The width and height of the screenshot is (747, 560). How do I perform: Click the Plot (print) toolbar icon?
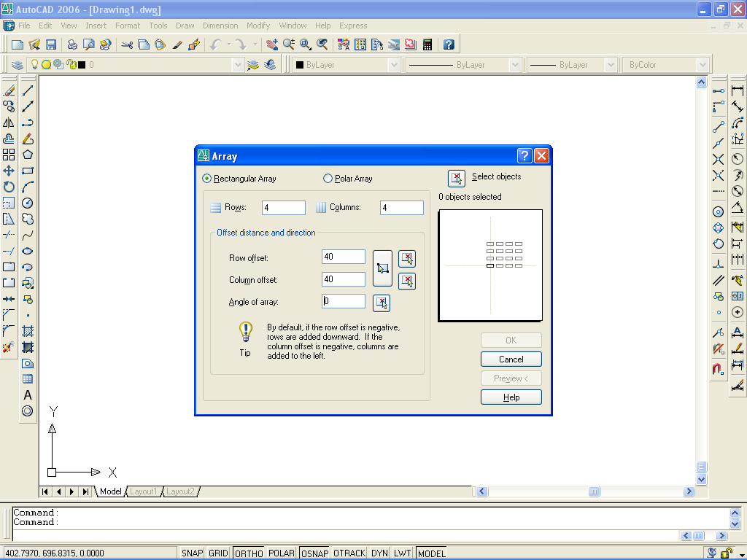pyautogui.click(x=72, y=44)
